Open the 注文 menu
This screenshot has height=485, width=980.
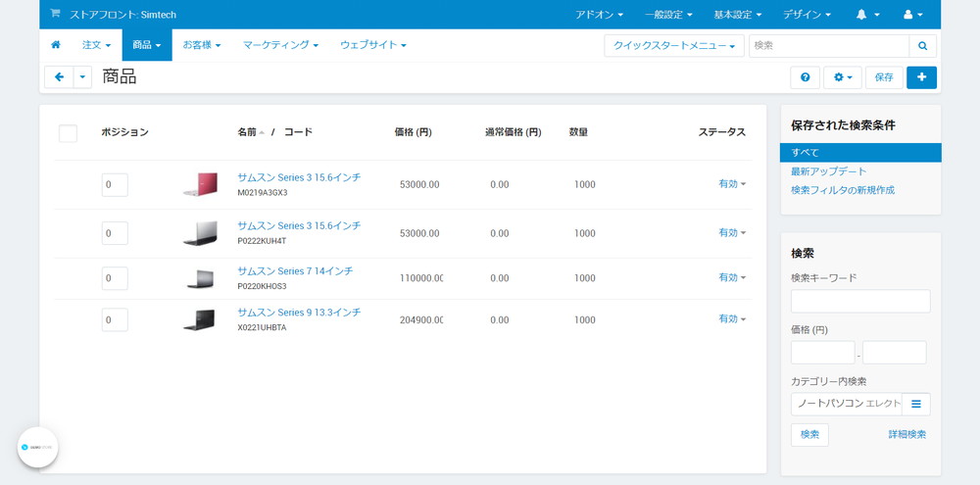(96, 45)
